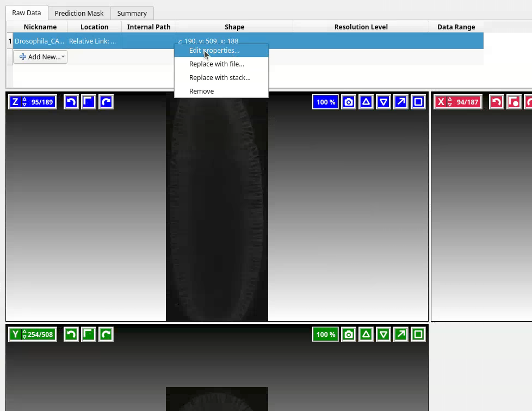Open the Add New dropdown
532x411 pixels.
click(x=40, y=57)
